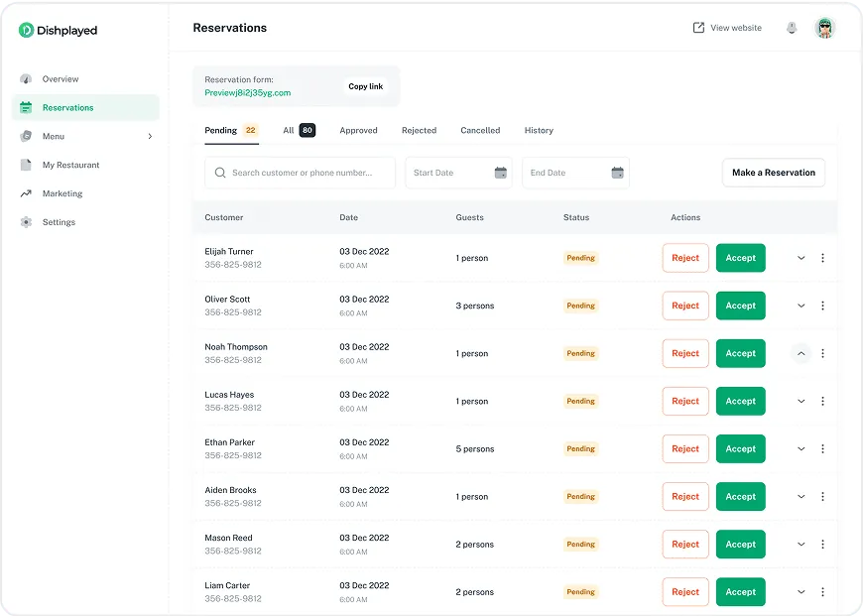
Task: Open Start Date calendar picker icon
Action: 500,173
